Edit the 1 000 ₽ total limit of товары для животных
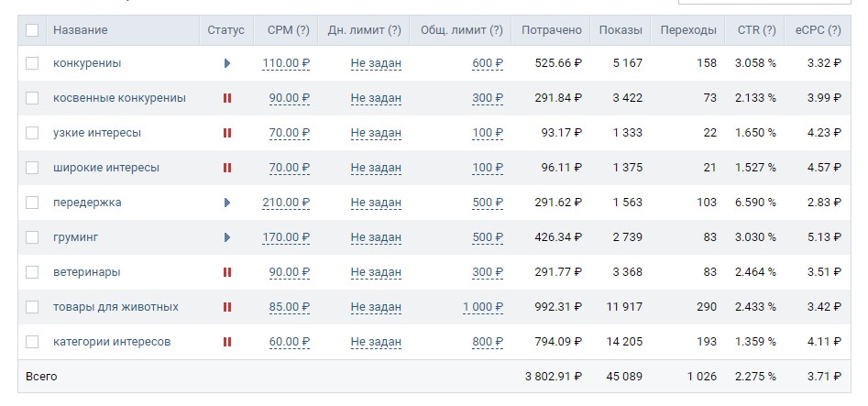 pos(483,307)
